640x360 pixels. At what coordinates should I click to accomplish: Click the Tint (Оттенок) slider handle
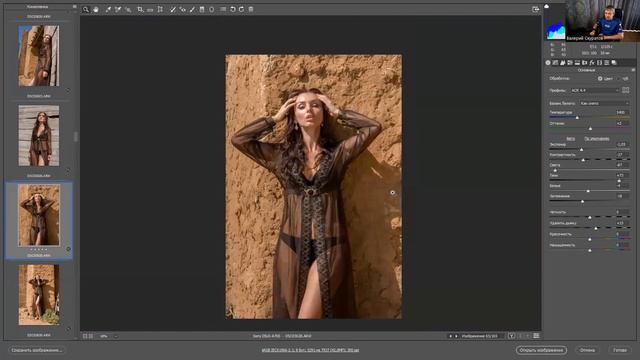click(590, 129)
